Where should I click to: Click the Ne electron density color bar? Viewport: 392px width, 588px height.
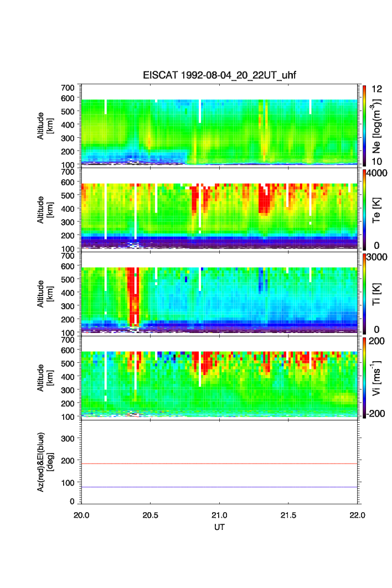(x=364, y=126)
